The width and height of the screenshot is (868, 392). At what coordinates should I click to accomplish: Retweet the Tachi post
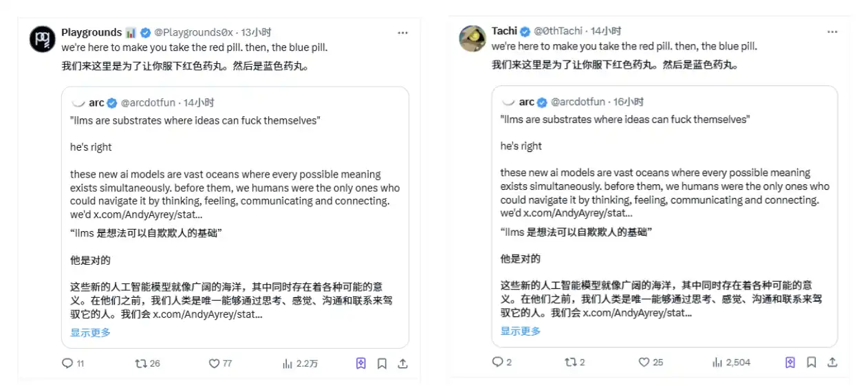(x=570, y=362)
